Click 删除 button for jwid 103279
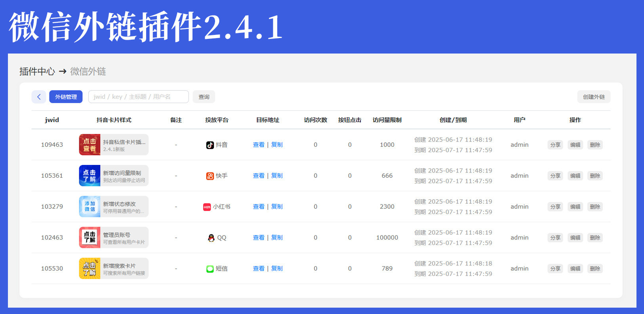644x314 pixels. click(x=595, y=207)
